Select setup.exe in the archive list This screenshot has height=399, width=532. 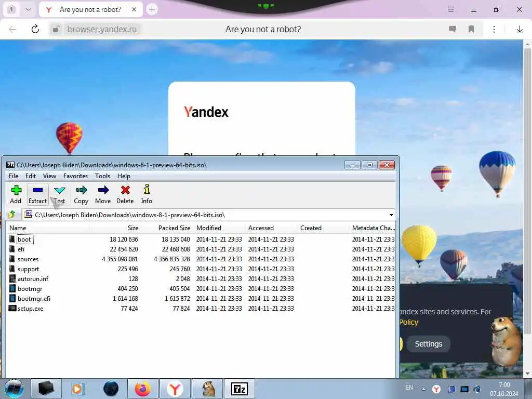[x=200, y=309]
